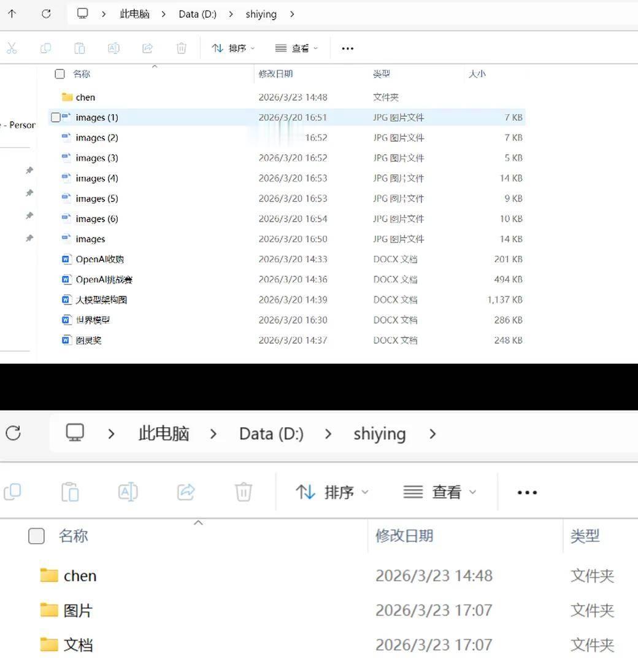
Task: Expand chevron after 此电脑 in upper address bar
Action: point(164,14)
